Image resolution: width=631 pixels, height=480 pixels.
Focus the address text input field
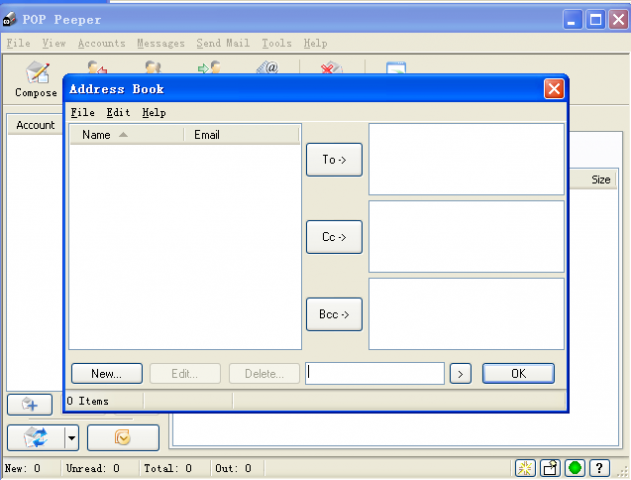(x=375, y=373)
